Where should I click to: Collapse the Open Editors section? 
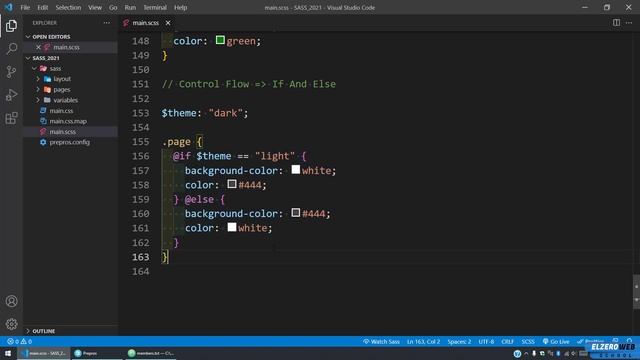point(70,37)
